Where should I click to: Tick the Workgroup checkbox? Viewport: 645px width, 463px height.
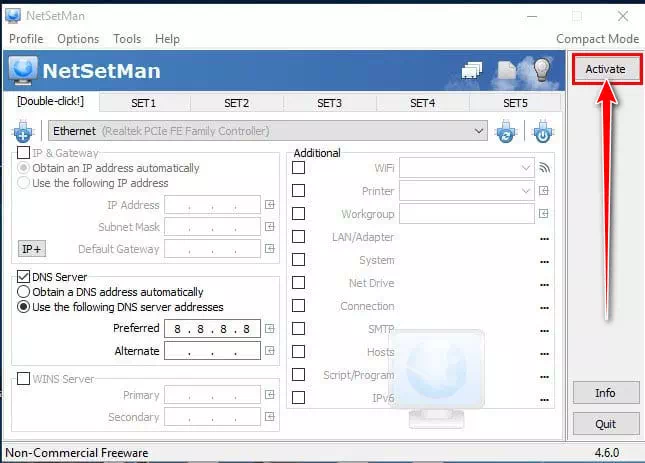298,213
